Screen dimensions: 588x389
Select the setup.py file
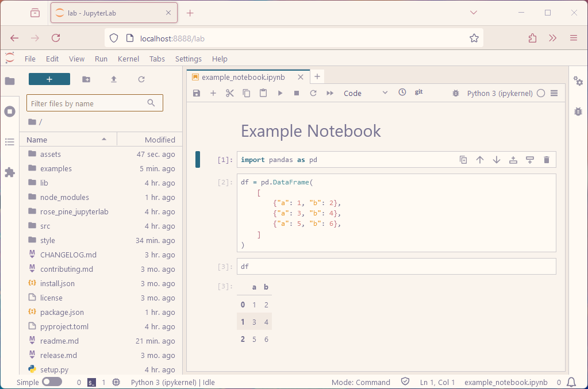(x=101, y=369)
